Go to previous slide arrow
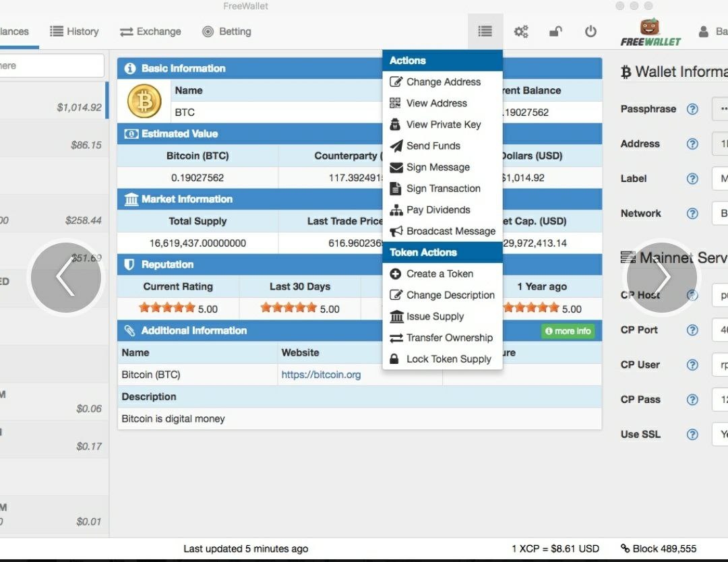Screen dimensions: 728x562 coord(66,278)
